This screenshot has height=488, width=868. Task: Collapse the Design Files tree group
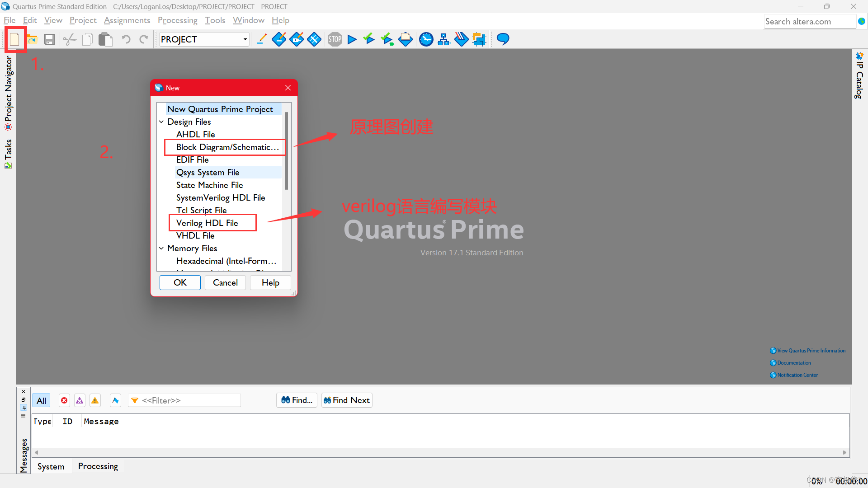click(x=161, y=122)
